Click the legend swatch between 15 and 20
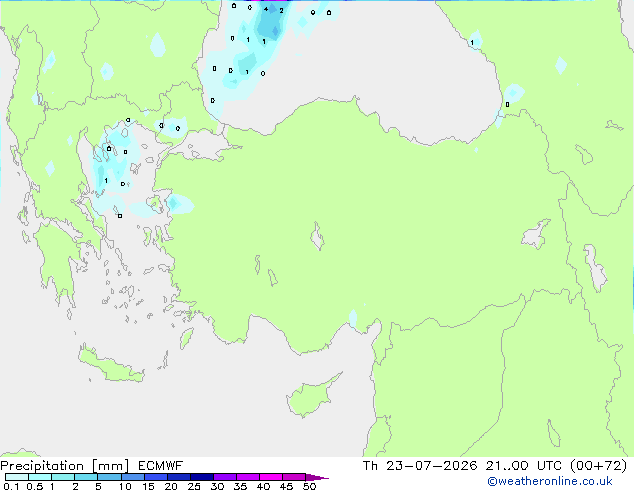The height and width of the screenshot is (490, 634). (x=156, y=477)
